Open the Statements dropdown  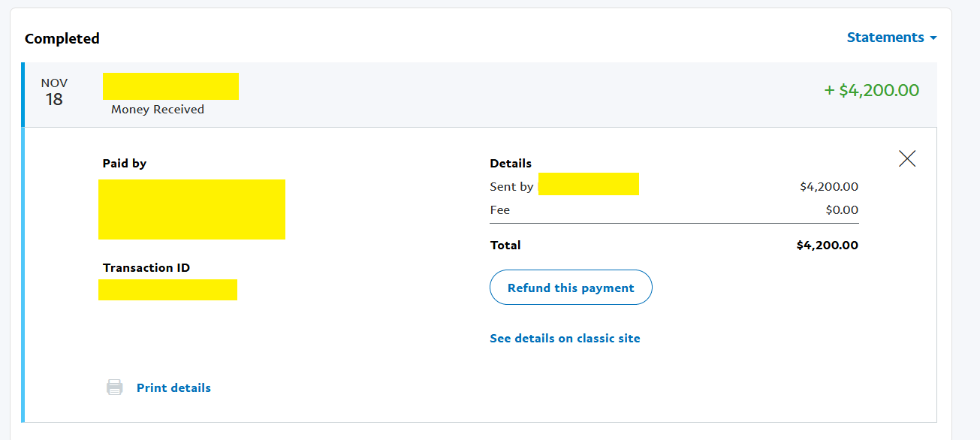tap(885, 38)
